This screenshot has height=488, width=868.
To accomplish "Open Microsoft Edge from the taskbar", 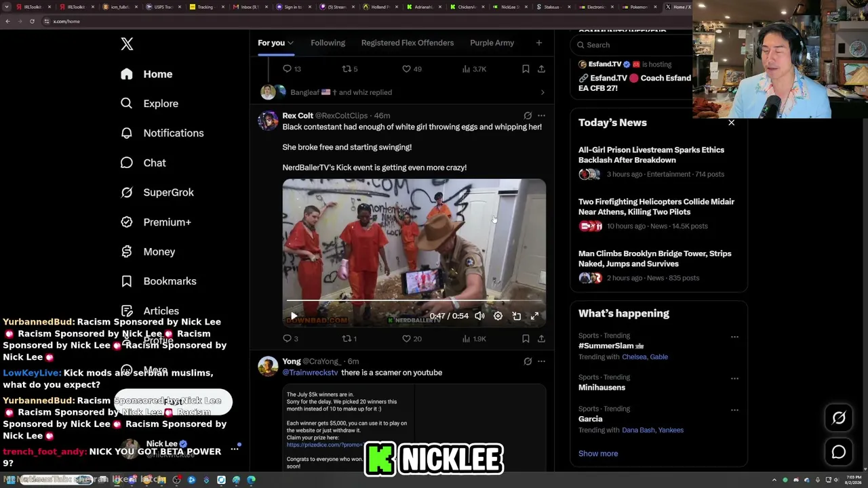I will [x=251, y=480].
